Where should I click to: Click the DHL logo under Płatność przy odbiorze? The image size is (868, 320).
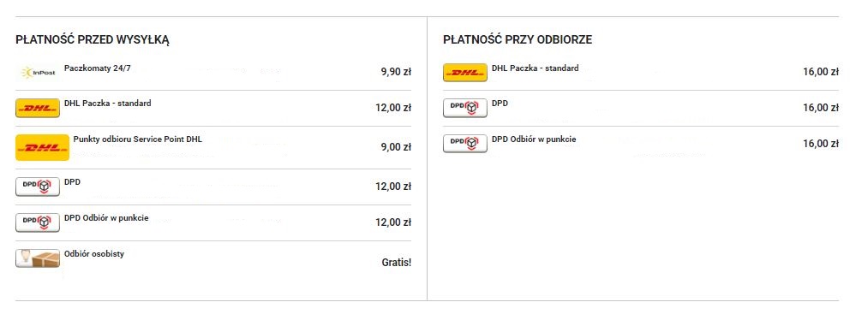point(465,73)
